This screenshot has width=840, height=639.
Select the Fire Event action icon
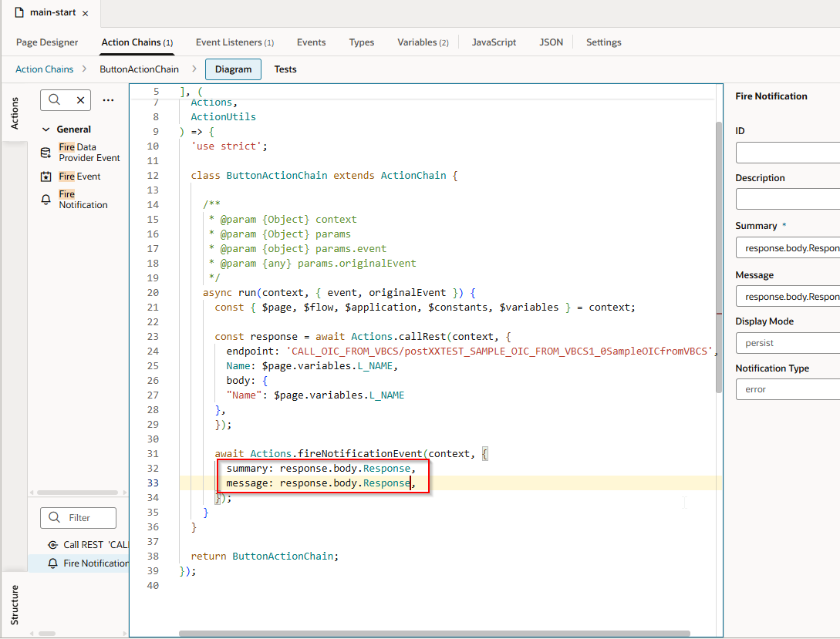click(x=46, y=177)
